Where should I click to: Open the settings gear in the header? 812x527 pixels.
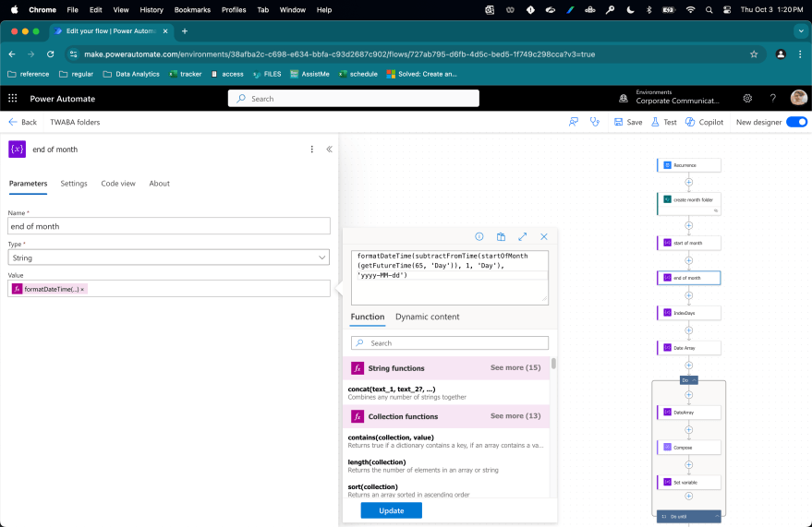click(747, 99)
